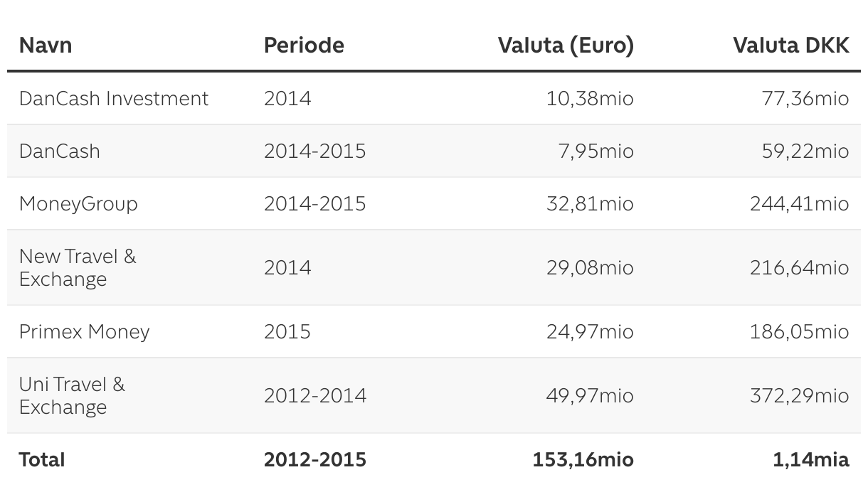This screenshot has height=492, width=868.
Task: Click the Uni Travel & Exchange cell
Action: (72, 395)
